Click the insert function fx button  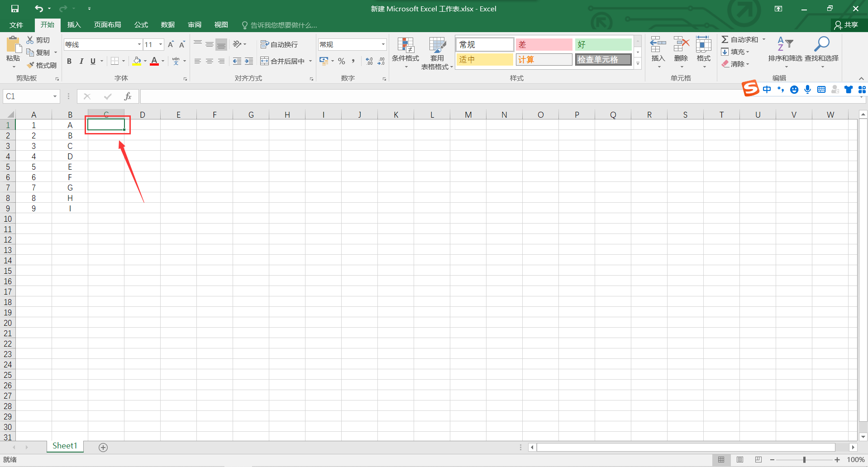(x=128, y=96)
